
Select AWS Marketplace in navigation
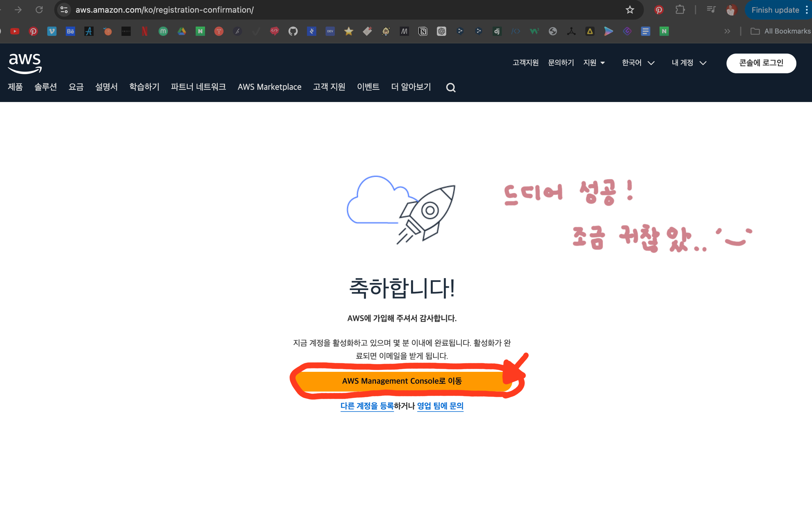(269, 87)
